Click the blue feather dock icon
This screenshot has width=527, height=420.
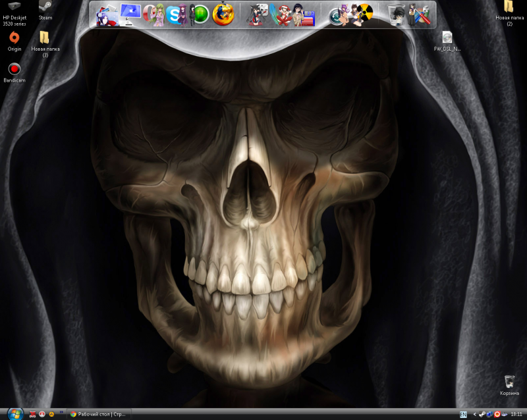coord(281,14)
